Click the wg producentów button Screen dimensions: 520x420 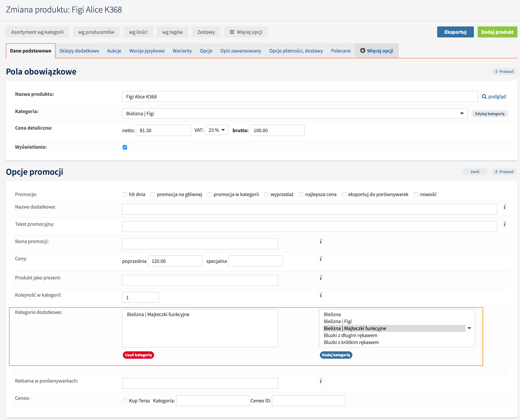(96, 32)
